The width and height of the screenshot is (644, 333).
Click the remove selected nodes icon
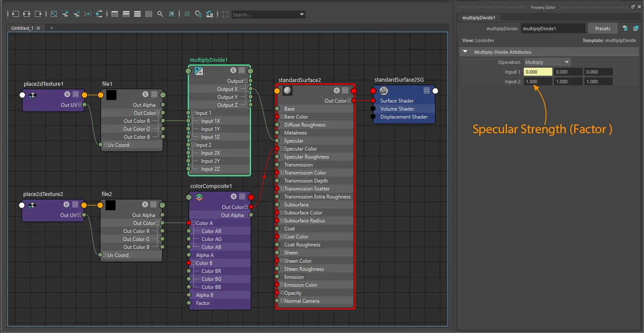point(77,14)
